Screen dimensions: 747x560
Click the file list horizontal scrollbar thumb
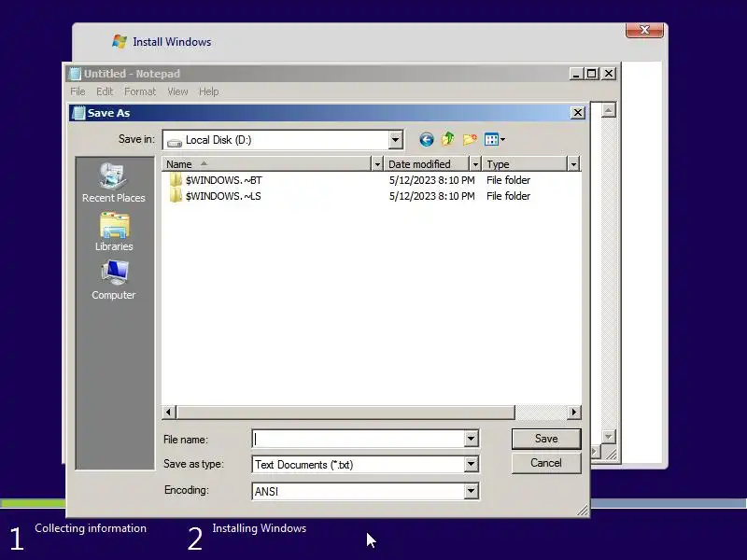point(345,412)
